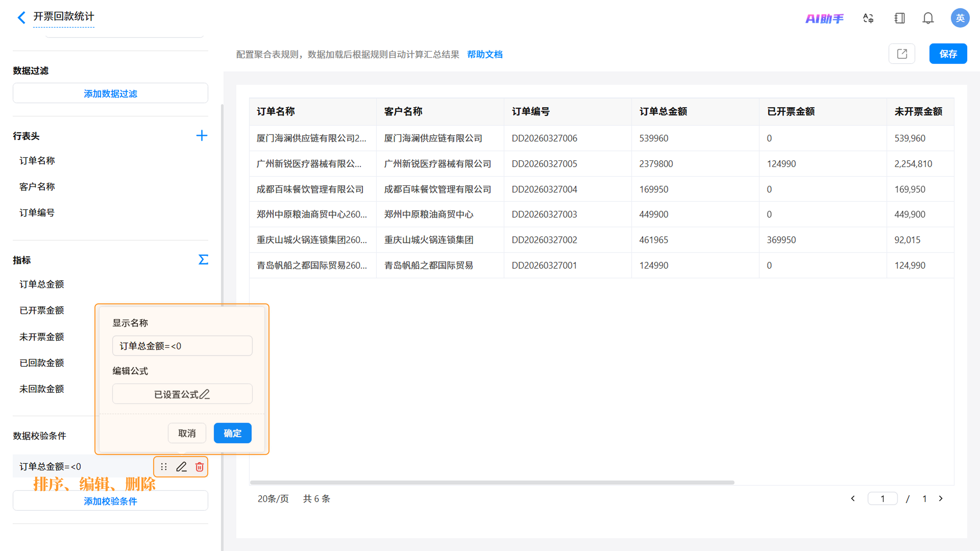Select the 已开票金额 indicator

(x=42, y=310)
